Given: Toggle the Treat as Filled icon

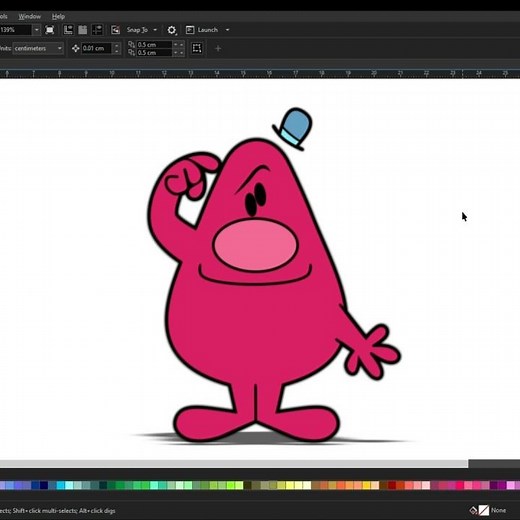Looking at the screenshot, I should 197,48.
